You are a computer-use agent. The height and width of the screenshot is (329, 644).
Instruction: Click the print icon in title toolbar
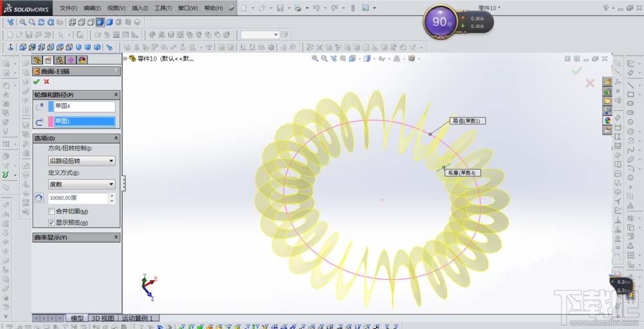[298, 8]
